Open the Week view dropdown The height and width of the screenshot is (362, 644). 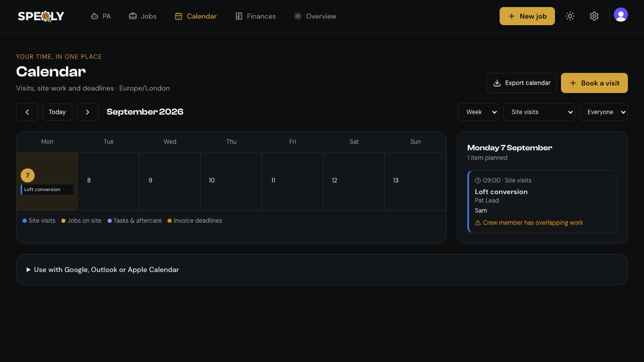[478, 112]
